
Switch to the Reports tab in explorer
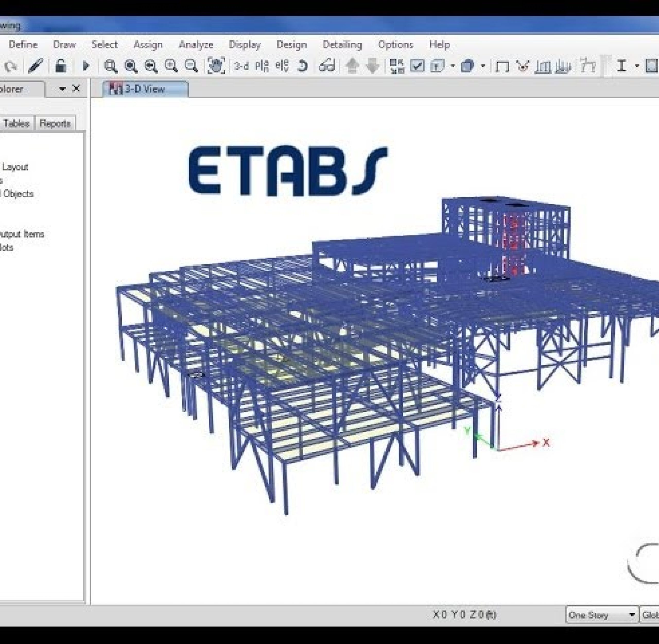[x=55, y=123]
